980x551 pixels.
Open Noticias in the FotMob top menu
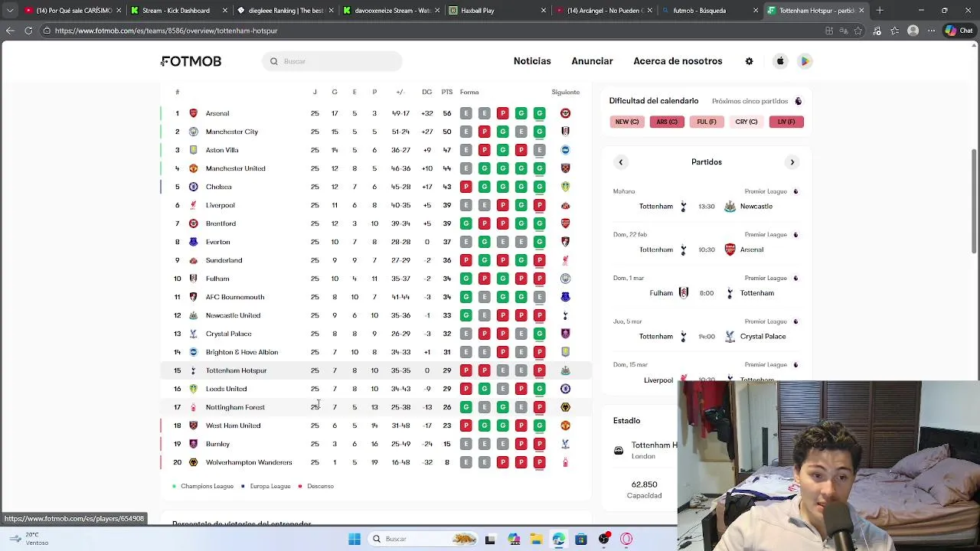(x=532, y=61)
